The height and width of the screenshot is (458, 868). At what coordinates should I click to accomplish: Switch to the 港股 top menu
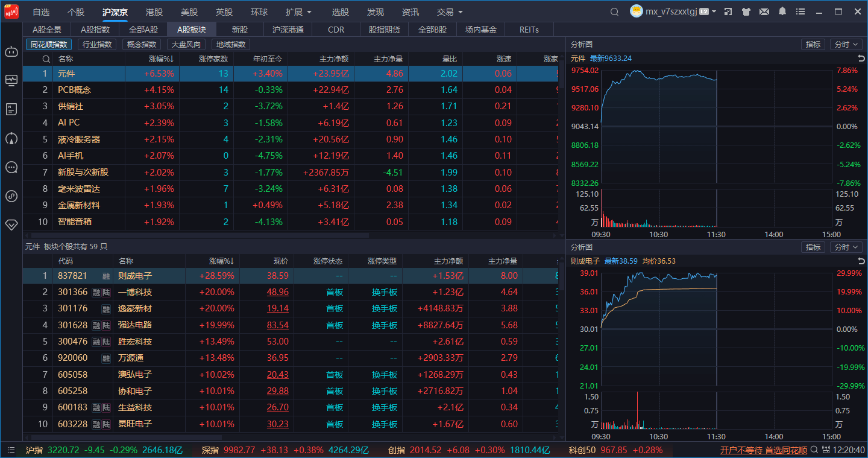point(154,12)
